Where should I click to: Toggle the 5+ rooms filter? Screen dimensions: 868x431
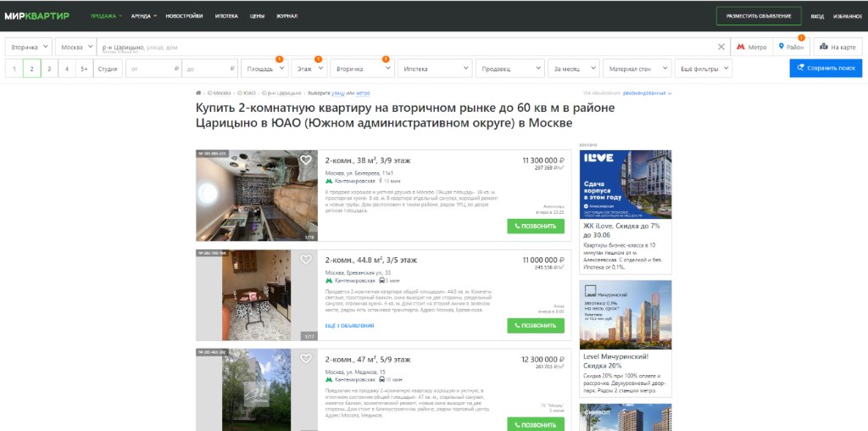pyautogui.click(x=84, y=69)
